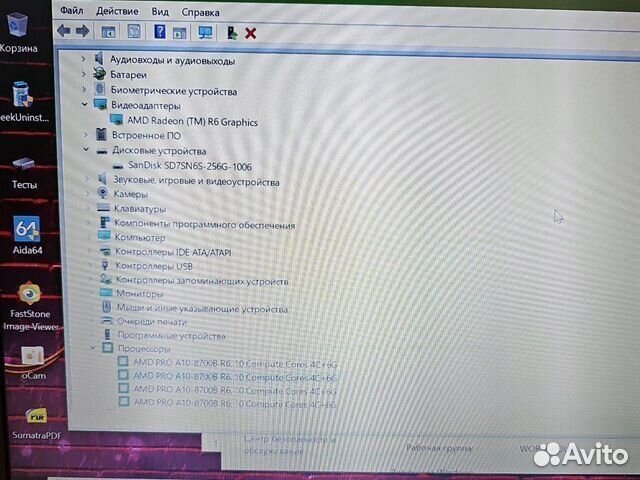Select AMD Radeon (TM) R6 Graphics device

pyautogui.click(x=192, y=122)
